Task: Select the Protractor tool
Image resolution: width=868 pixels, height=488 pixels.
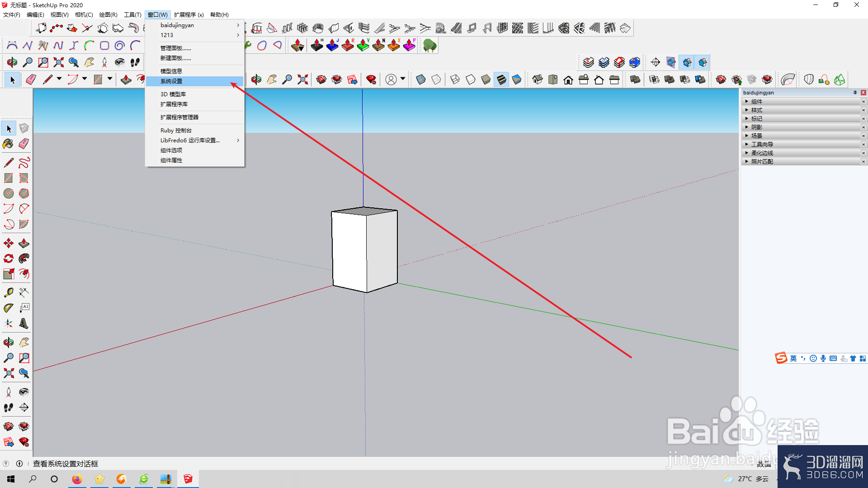Action: click(x=9, y=308)
